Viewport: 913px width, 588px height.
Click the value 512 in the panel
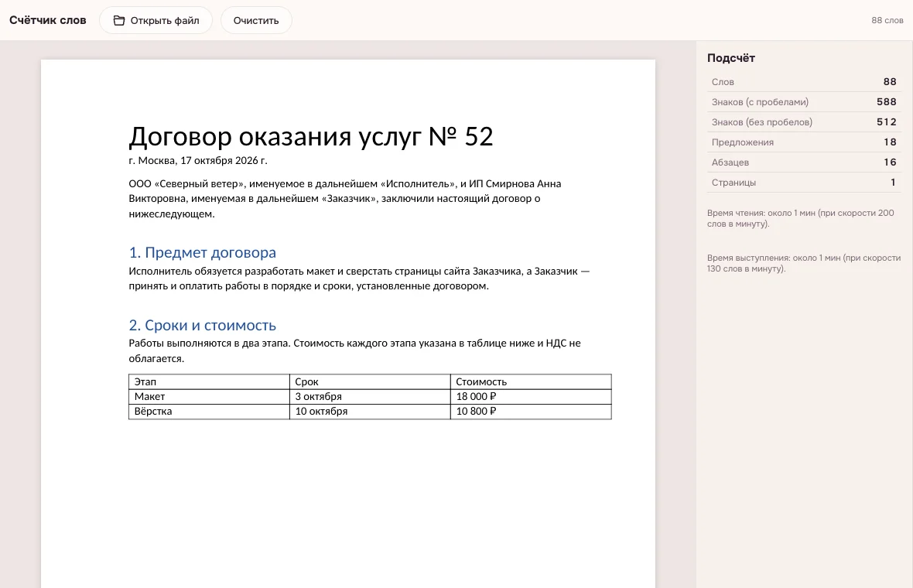click(886, 122)
